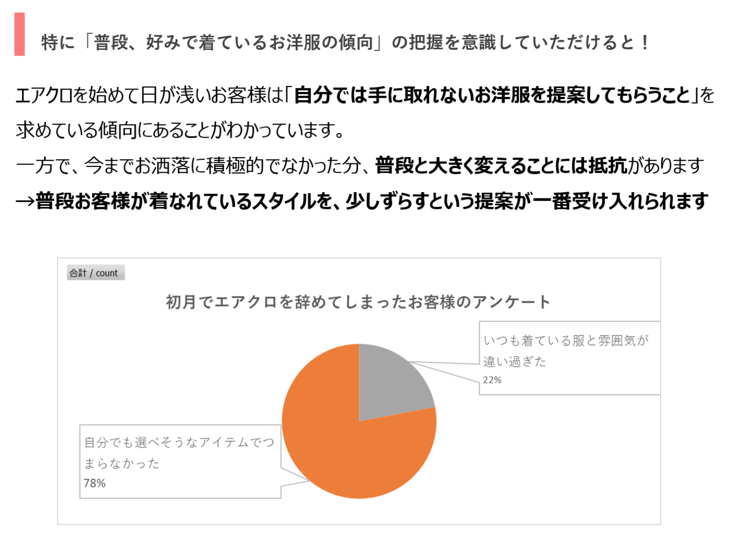
Task: Click text "一方で、今までお洒落に積極的でなかった分"
Action: point(188,166)
